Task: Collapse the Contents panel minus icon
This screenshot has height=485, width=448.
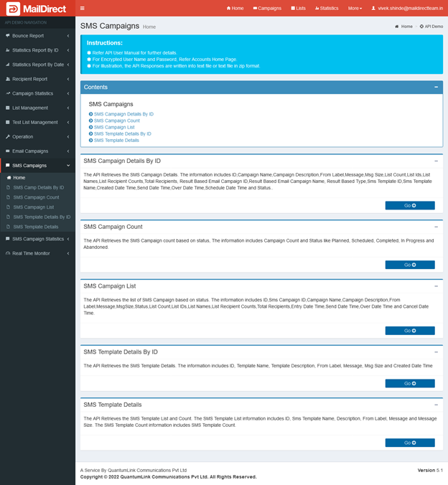Action: pyautogui.click(x=436, y=87)
